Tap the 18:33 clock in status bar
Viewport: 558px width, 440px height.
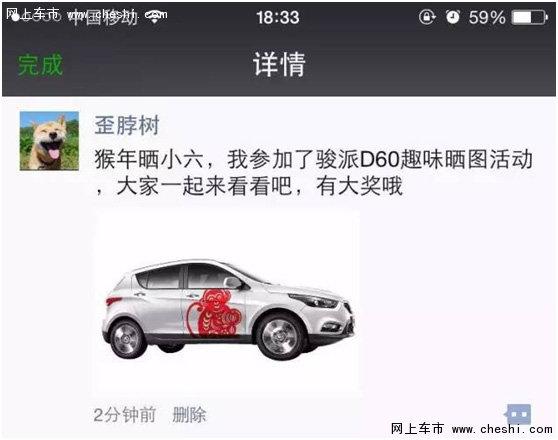(278, 17)
